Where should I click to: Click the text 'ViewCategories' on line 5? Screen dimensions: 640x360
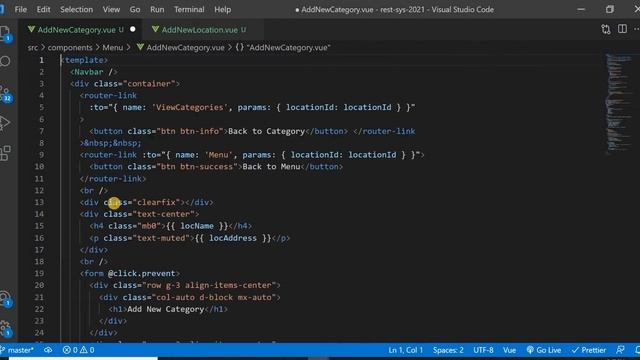pos(190,107)
